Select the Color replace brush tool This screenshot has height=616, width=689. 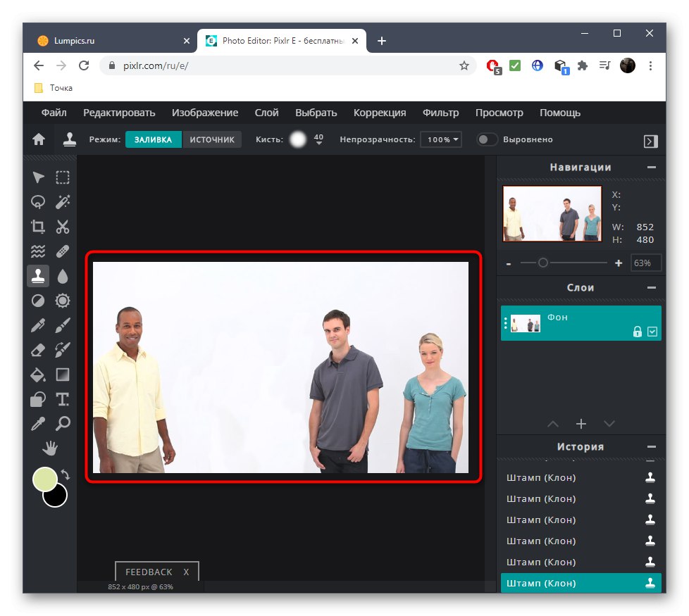(x=63, y=350)
